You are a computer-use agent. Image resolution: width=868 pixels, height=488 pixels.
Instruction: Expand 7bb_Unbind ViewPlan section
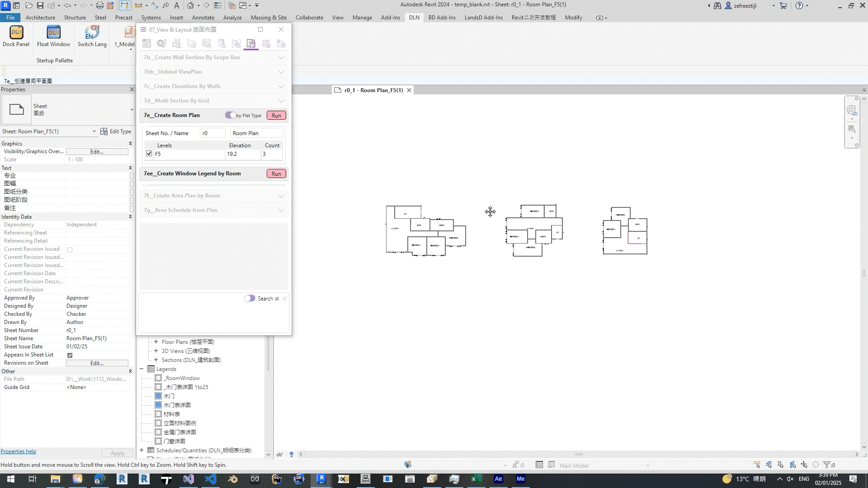coord(281,72)
